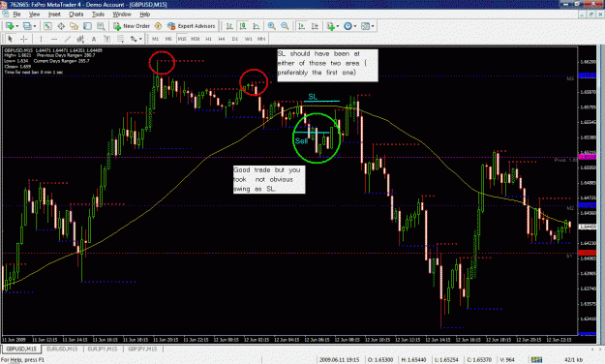
Task: Select the Text (A) tool
Action: [x=94, y=39]
